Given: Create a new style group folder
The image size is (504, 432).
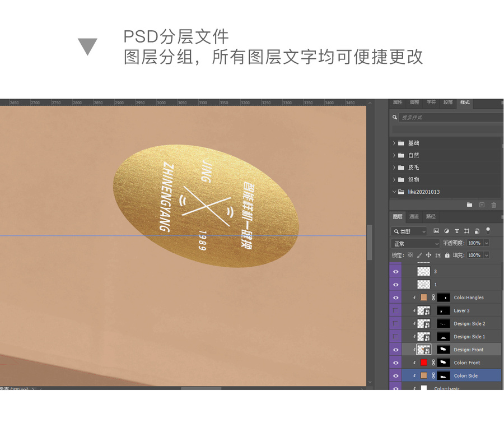Looking at the screenshot, I should coord(470,205).
